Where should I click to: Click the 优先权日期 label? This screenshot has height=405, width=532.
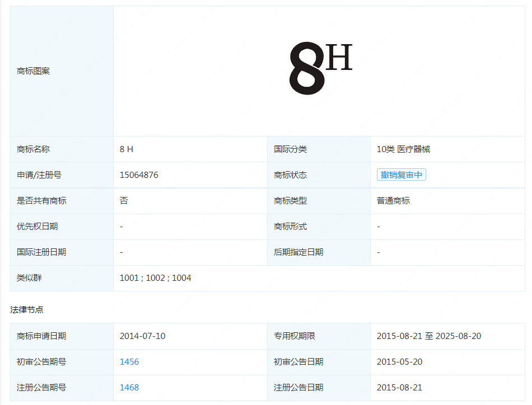[38, 227]
